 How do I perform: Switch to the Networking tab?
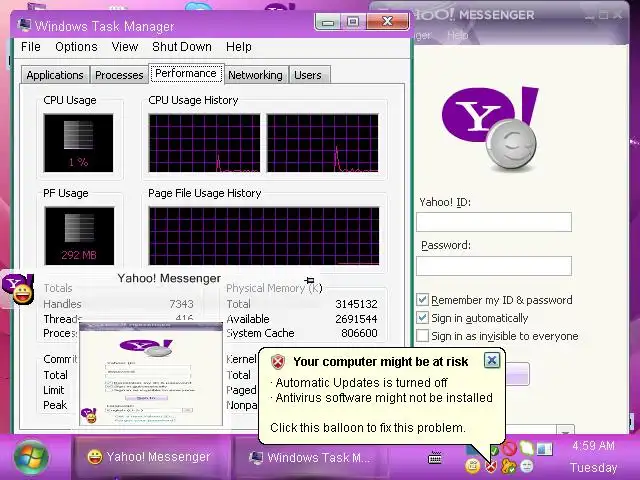[256, 75]
